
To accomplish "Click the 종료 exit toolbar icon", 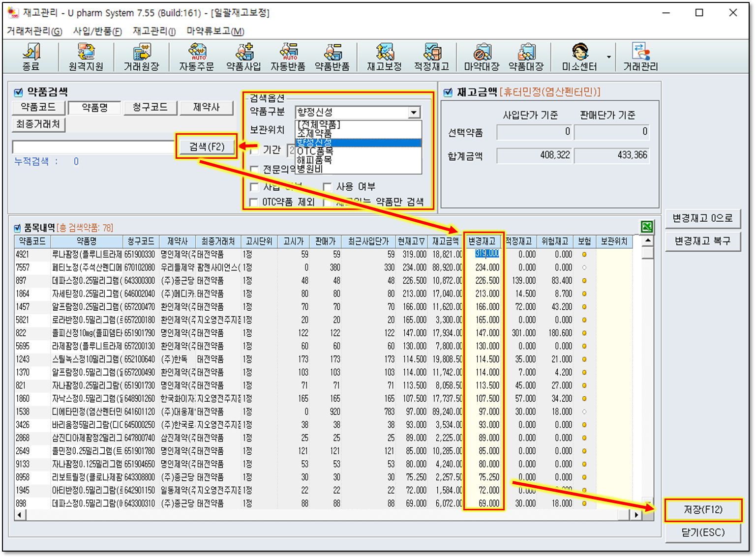I will pyautogui.click(x=30, y=56).
